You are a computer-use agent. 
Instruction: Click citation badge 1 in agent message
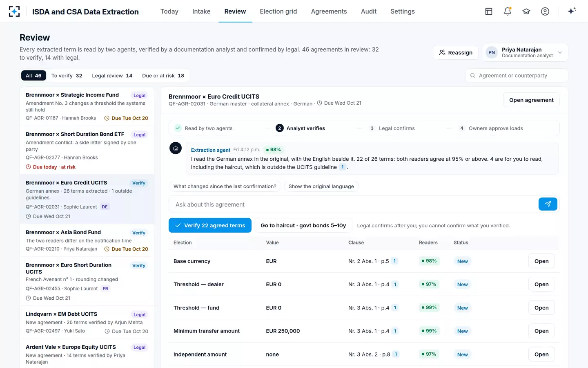(343, 167)
